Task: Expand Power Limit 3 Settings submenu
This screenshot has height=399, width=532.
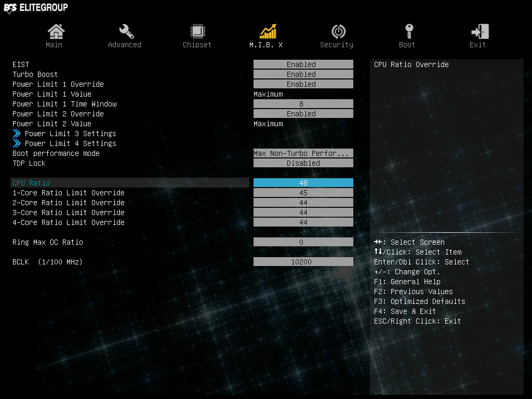Action: (x=70, y=134)
